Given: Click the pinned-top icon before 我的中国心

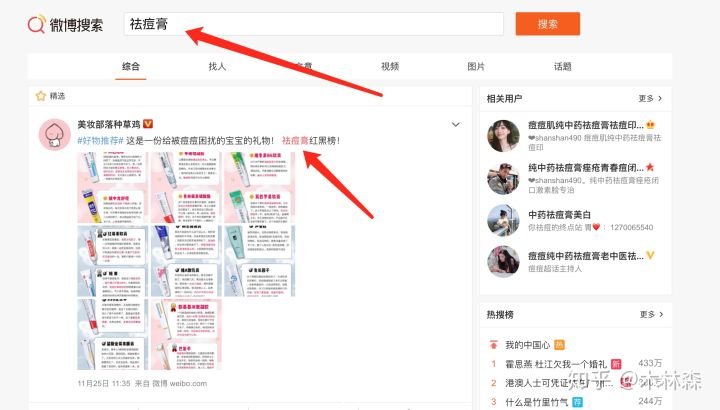Looking at the screenshot, I should click(494, 344).
